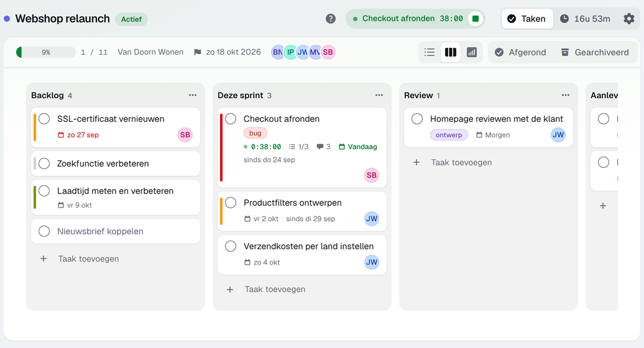The width and height of the screenshot is (644, 348).
Task: Open the Review column options menu
Action: pos(566,95)
